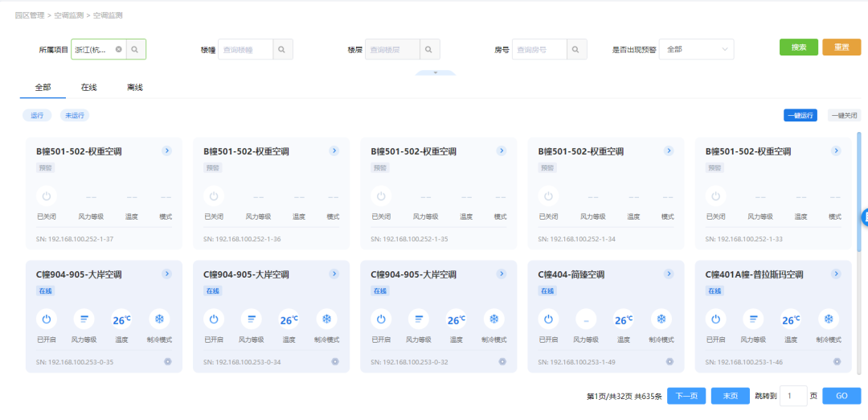868x420 pixels.
Task: Switch to the 在线 tab
Action: [89, 87]
